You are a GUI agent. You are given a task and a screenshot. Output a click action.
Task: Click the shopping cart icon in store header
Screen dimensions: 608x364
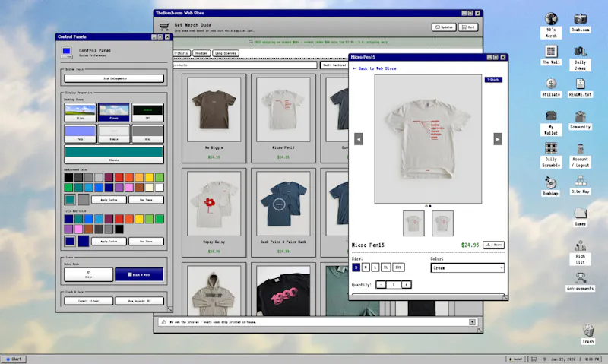tap(164, 27)
